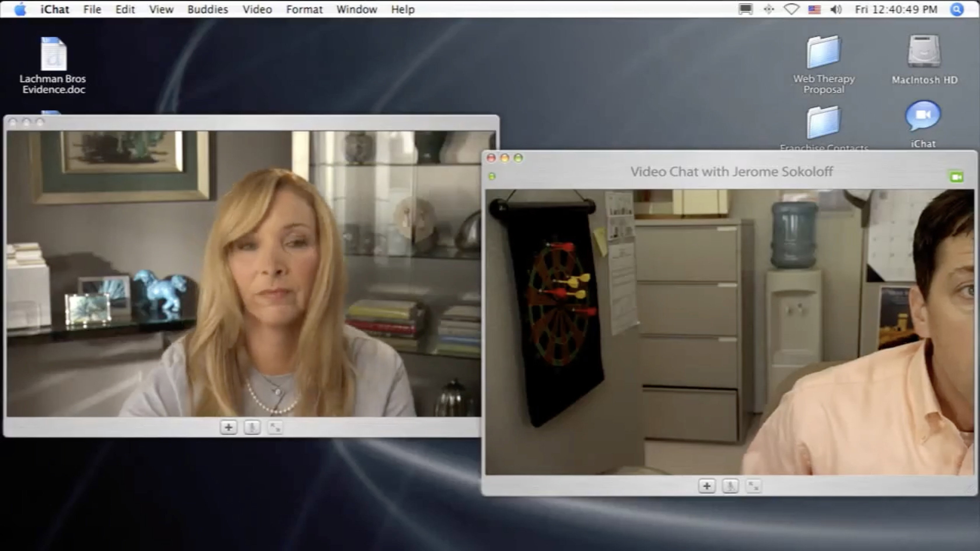Screen dimensions: 980x551
Task: Click the title 'Video Chat with Jerome Sokoloff'
Action: coord(731,171)
